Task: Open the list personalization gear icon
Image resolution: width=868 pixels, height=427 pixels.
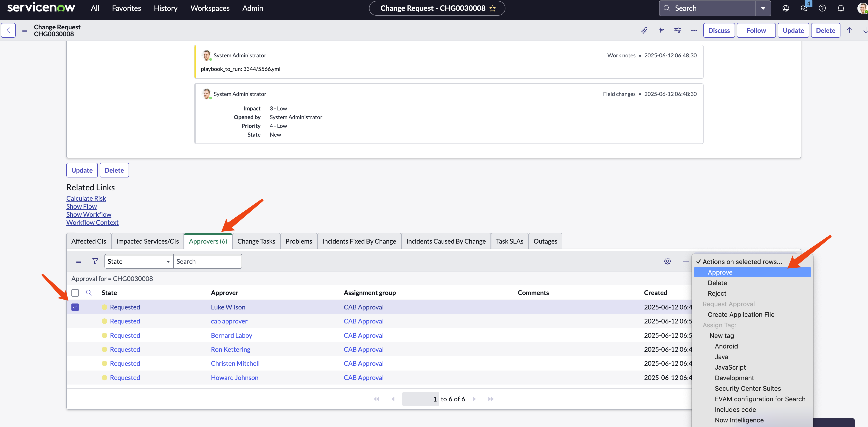Action: (667, 261)
